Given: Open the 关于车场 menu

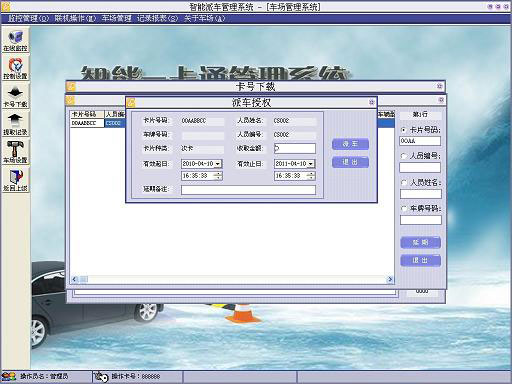Looking at the screenshot, I should coord(204,18).
